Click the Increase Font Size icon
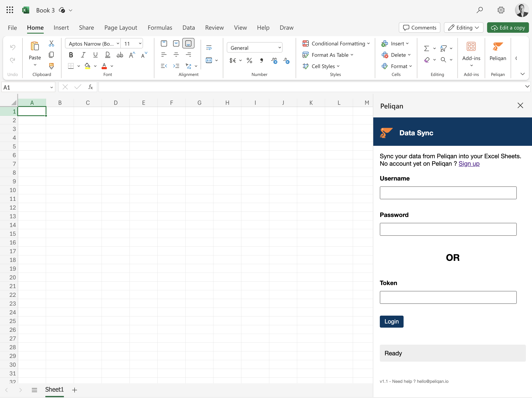Screen dimensions: 532x399 click(132, 55)
